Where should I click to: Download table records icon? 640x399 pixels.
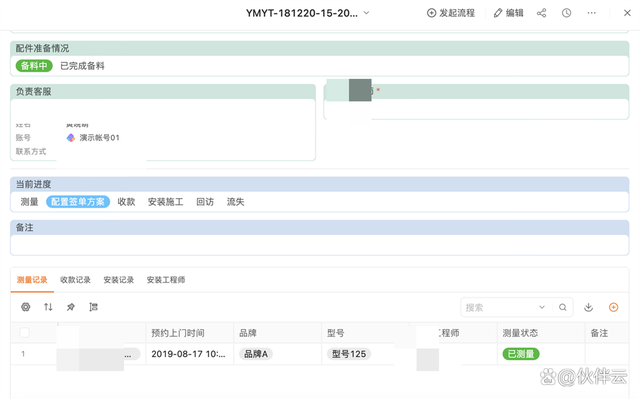[x=588, y=307]
